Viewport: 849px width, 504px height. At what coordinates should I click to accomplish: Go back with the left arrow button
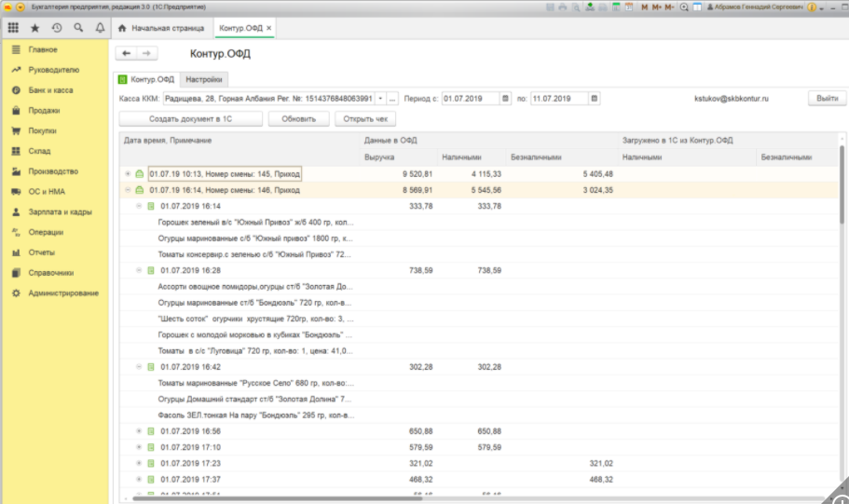tap(128, 54)
